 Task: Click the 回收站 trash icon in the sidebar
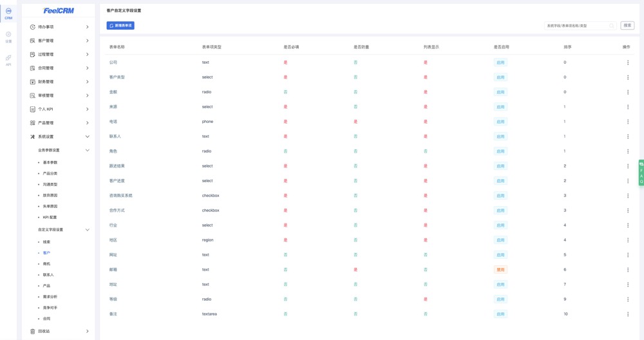tap(32, 331)
